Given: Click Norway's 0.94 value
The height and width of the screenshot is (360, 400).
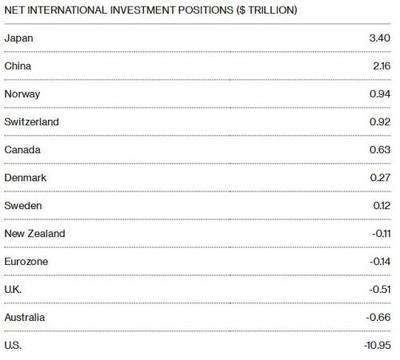Looking at the screenshot, I should (380, 94).
